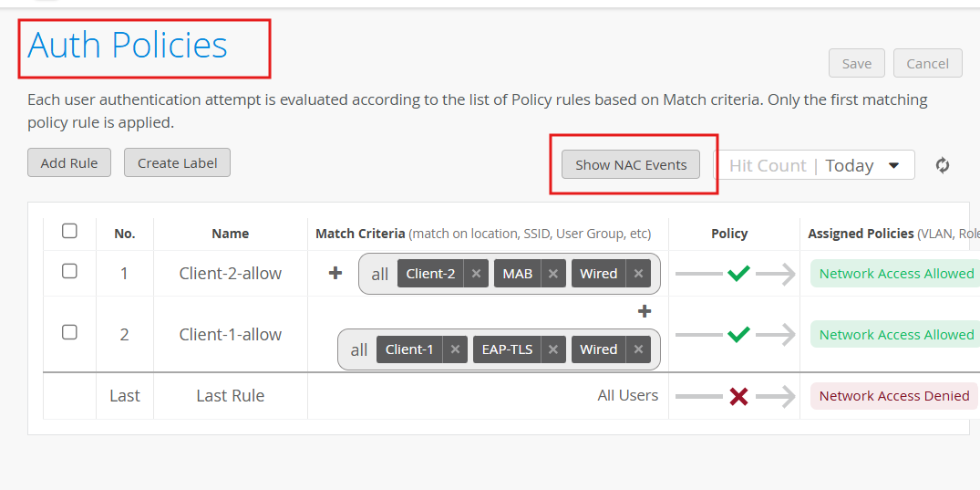Click the Client-1-allow rule name

pos(230,335)
